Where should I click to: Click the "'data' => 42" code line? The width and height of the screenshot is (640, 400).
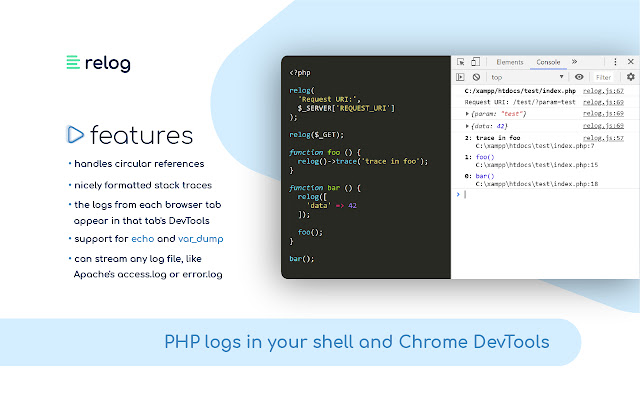(331, 205)
